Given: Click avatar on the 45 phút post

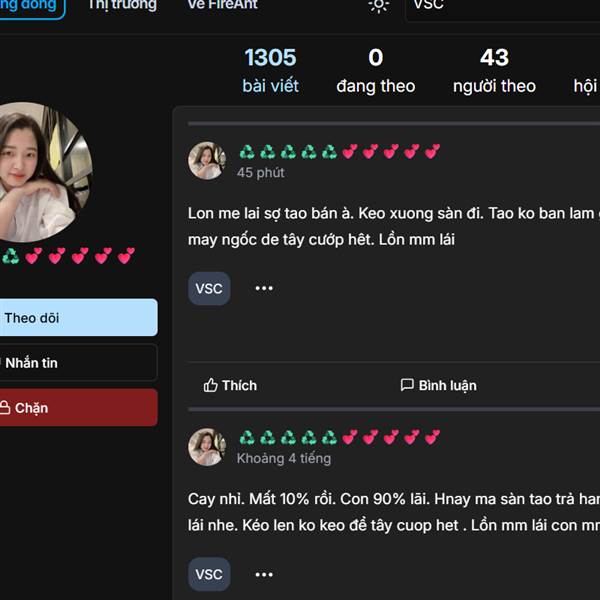Looking at the screenshot, I should [207, 161].
